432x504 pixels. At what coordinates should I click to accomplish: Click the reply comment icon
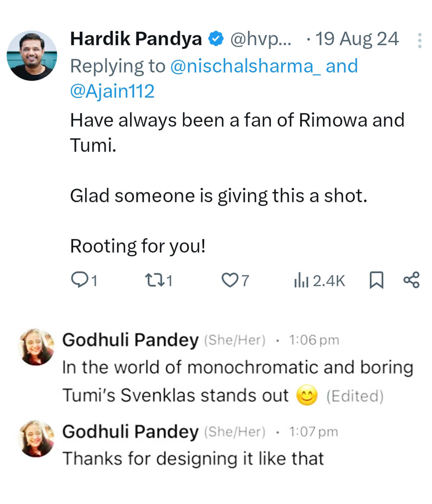coord(78,280)
